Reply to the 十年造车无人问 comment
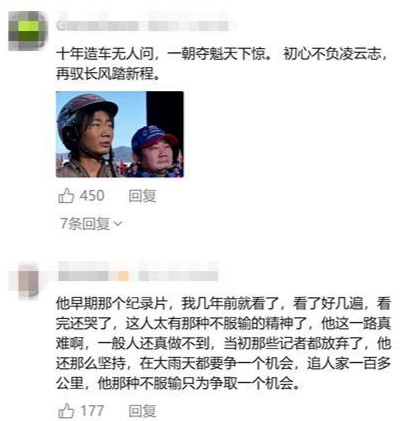This screenshot has width=413, height=421. [142, 196]
